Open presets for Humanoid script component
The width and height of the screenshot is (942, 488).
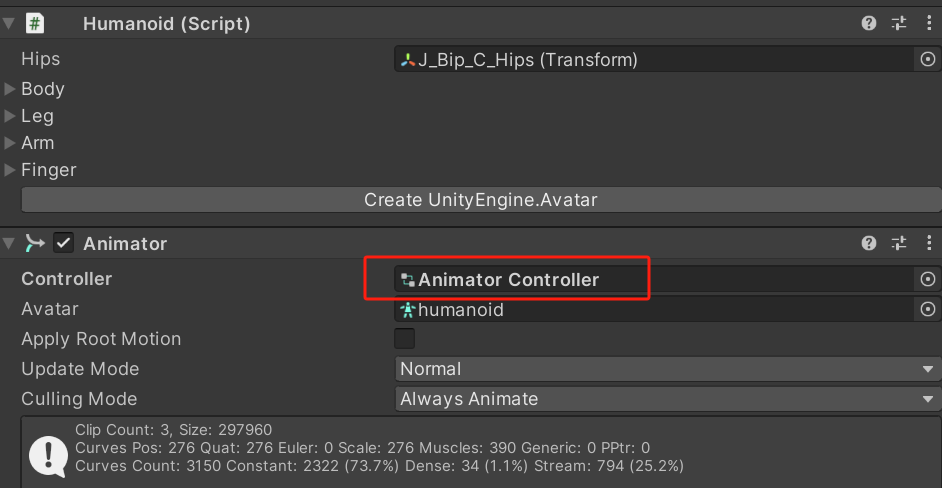point(899,23)
